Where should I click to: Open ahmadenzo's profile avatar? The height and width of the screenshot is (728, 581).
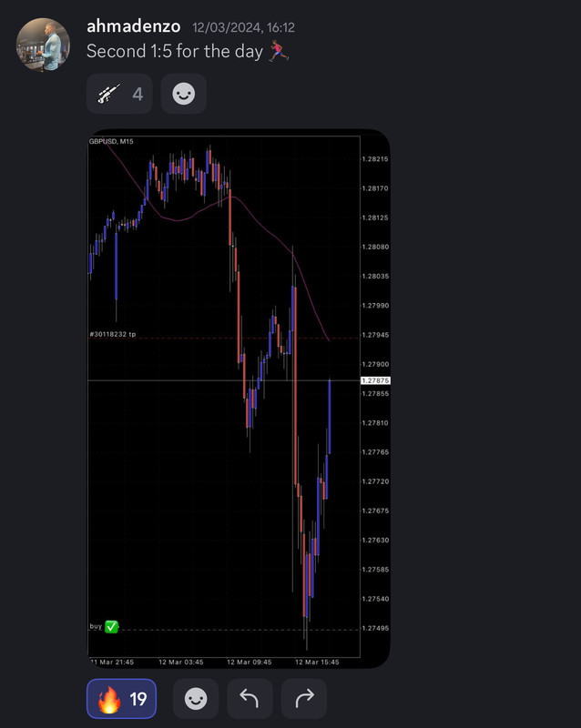(43, 45)
